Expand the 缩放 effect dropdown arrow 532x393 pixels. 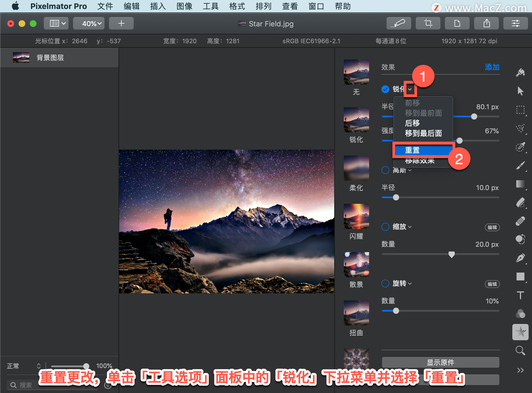[x=410, y=227]
